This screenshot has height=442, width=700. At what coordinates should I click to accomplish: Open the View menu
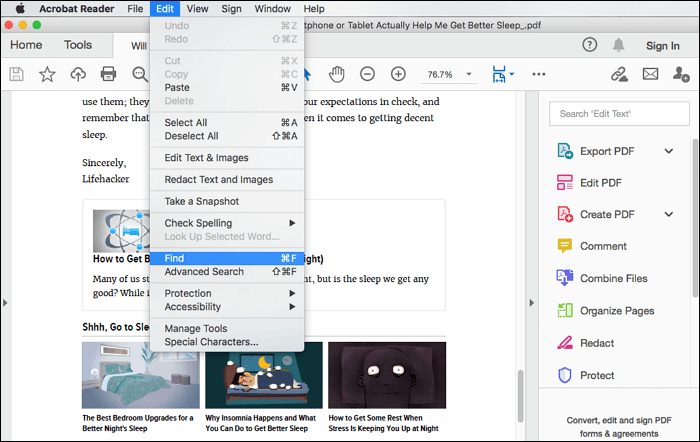(197, 8)
